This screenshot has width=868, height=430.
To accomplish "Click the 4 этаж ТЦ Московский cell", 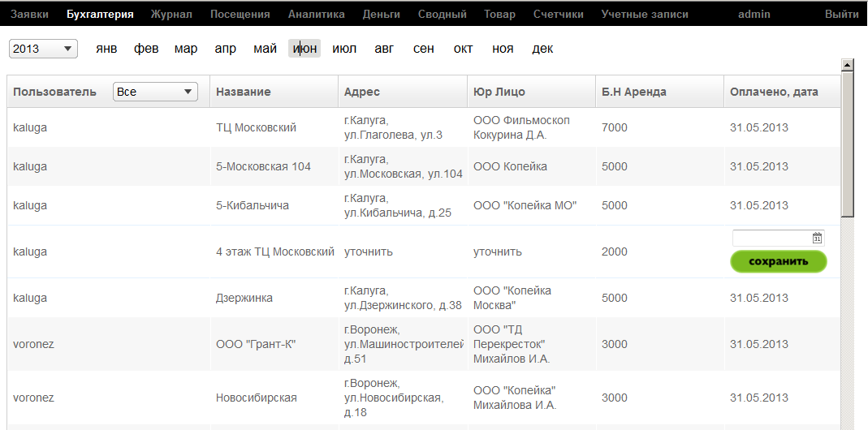I will 275,252.
